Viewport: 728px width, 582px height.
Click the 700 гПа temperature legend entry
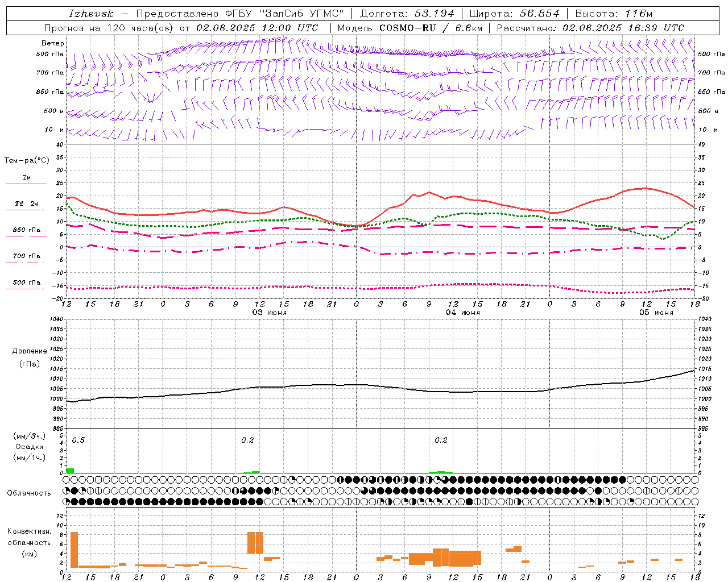26,256
